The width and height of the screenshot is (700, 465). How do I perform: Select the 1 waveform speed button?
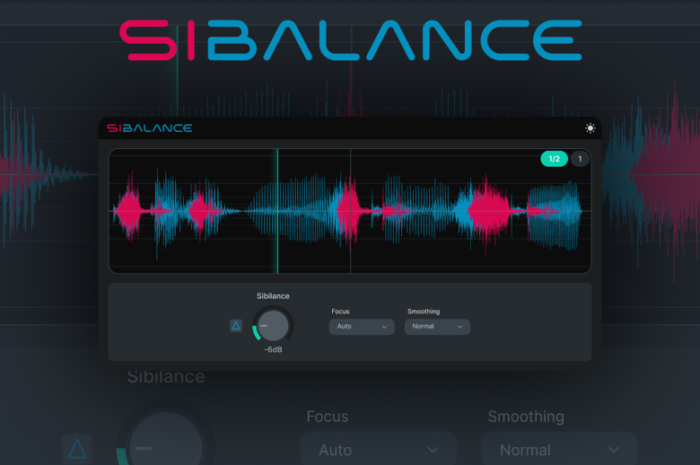point(580,159)
